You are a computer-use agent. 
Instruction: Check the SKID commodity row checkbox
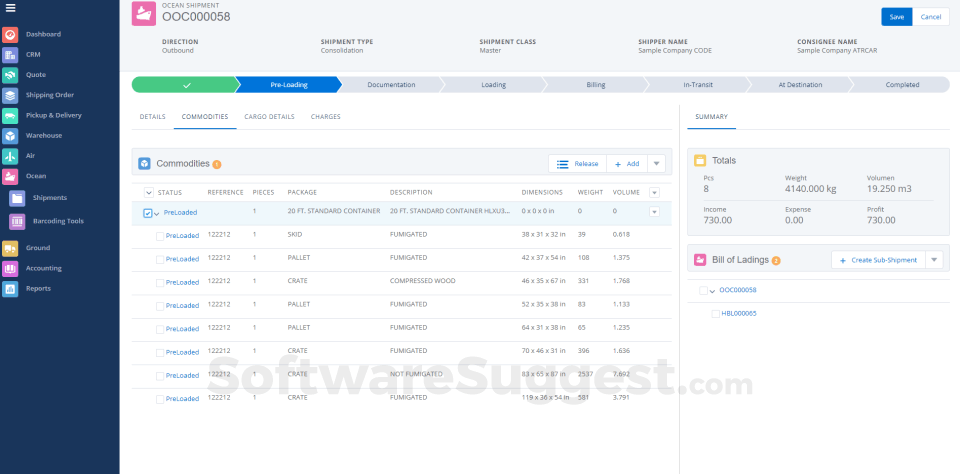pyautogui.click(x=160, y=236)
